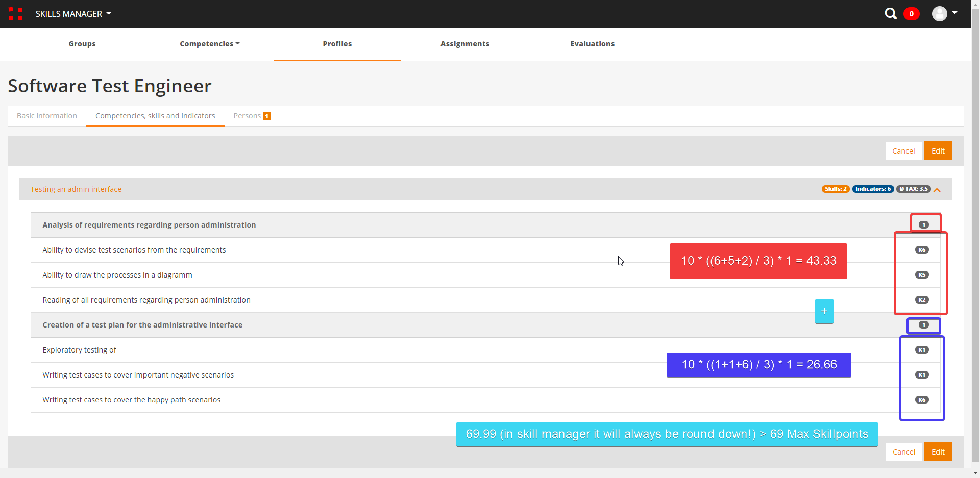The width and height of the screenshot is (980, 478).
Task: Collapse the Testing an admin interface section
Action: [937, 190]
